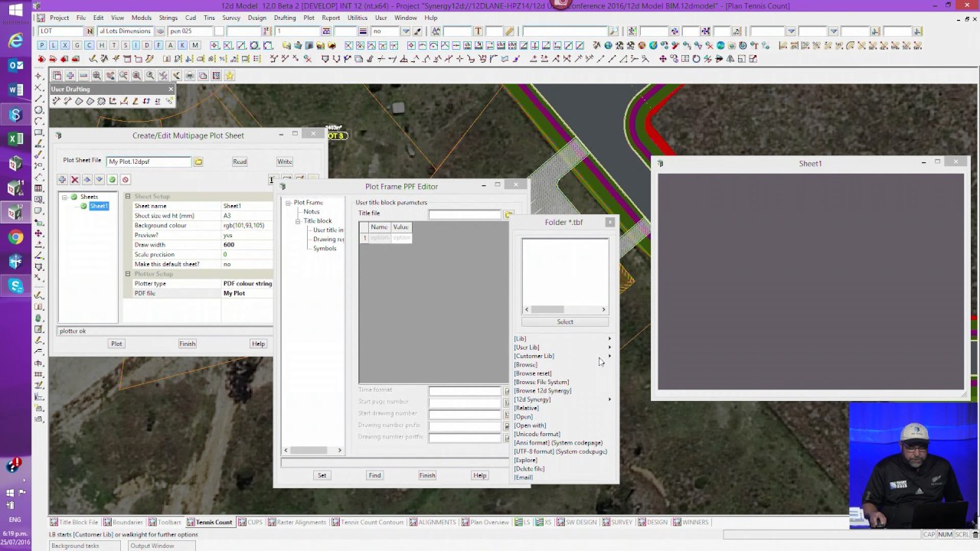Click the Write button

coord(285,161)
